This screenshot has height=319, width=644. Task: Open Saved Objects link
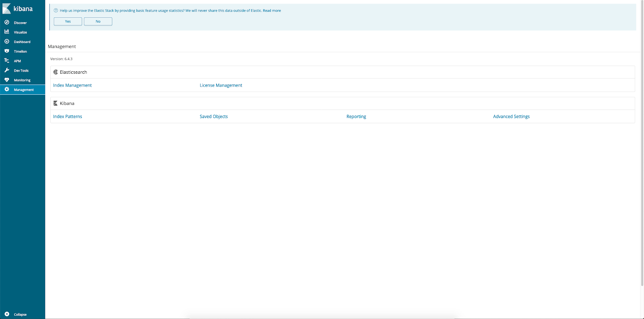click(214, 116)
